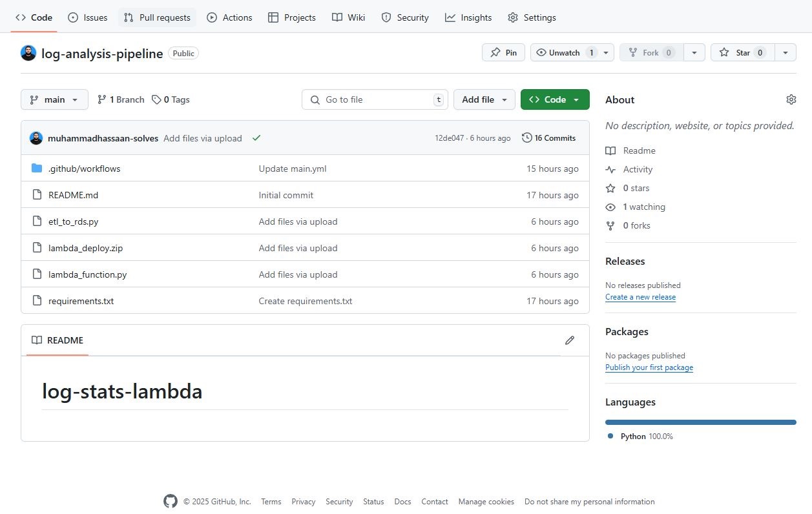This screenshot has height=514, width=812.
Task: Click the Python language bar
Action: click(701, 422)
